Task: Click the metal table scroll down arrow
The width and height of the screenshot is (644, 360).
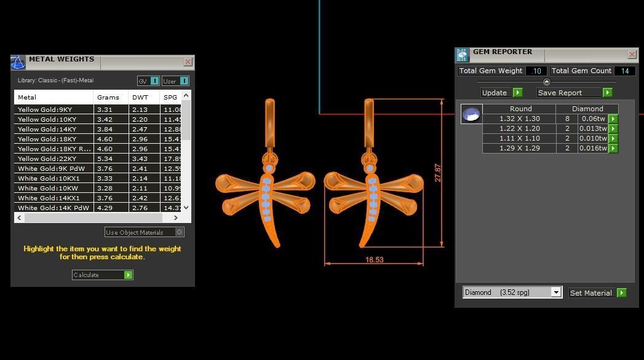Action: [x=186, y=208]
